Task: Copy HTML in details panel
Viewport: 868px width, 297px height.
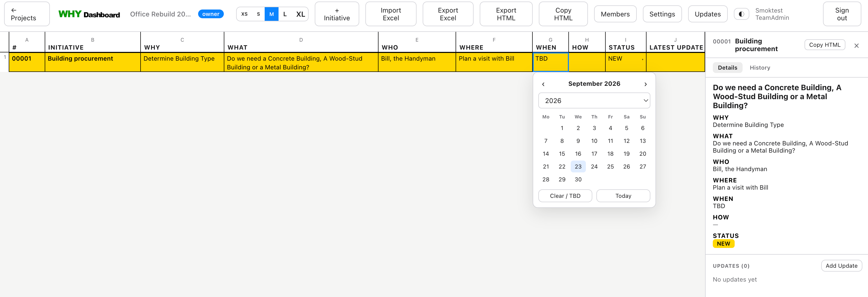Action: click(x=825, y=45)
